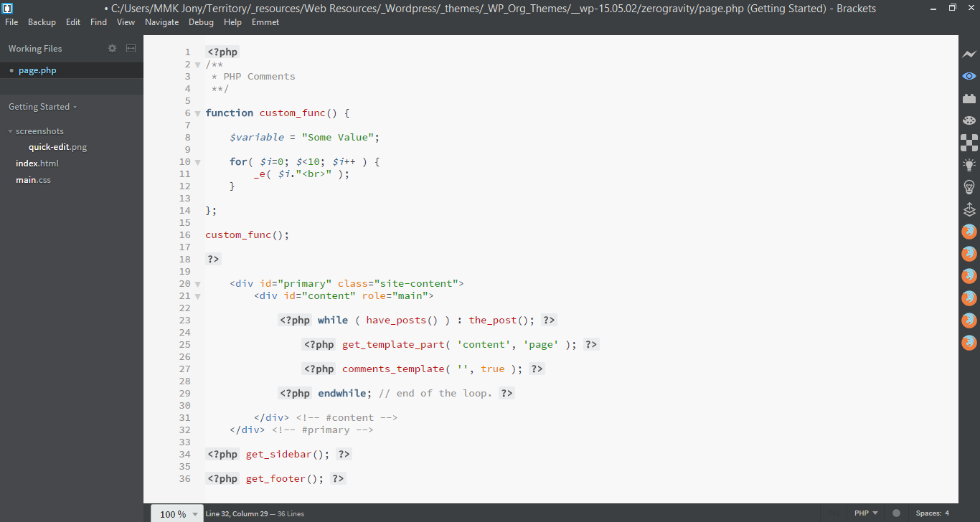The image size is (980, 522).
Task: Click '* PHP Comments' text on line 3
Action: point(253,76)
